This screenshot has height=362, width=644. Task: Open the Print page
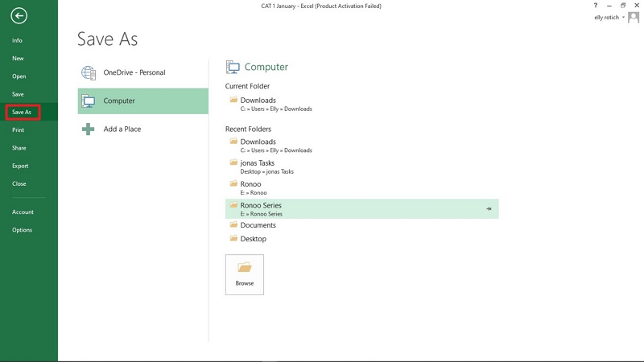point(18,130)
